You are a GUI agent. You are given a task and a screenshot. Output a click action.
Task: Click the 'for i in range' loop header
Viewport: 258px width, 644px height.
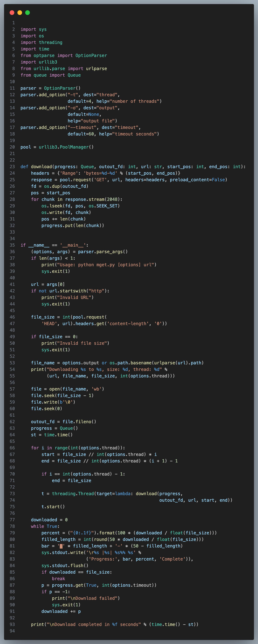pyautogui.click(x=78, y=448)
